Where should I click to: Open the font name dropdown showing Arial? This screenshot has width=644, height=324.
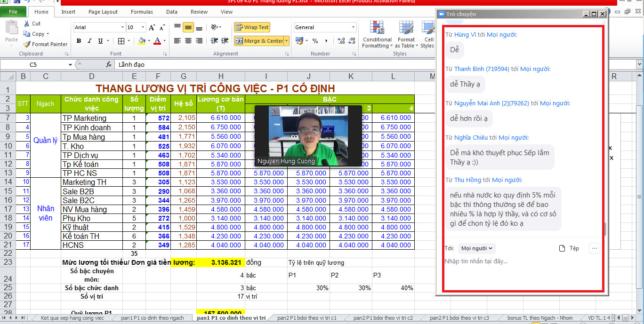pyautogui.click(x=123, y=28)
